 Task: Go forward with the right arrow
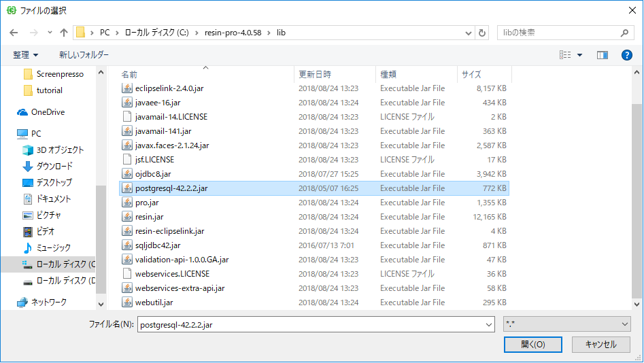(34, 33)
